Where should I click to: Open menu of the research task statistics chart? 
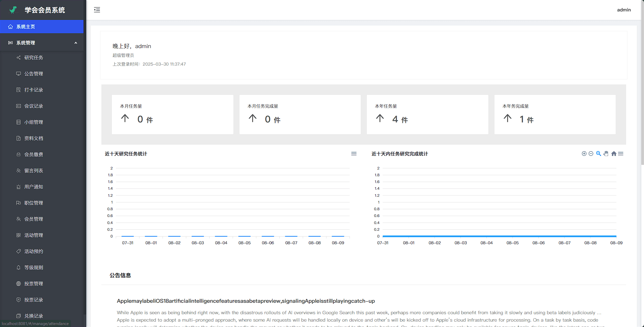tap(354, 154)
